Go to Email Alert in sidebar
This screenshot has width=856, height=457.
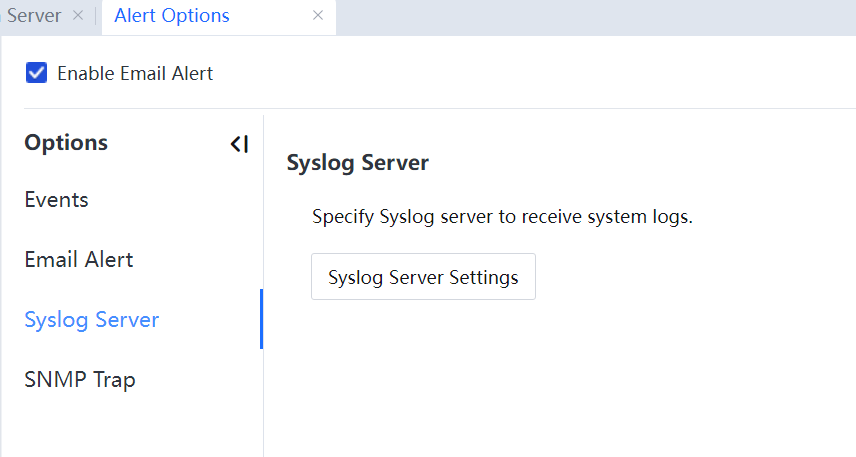79,260
